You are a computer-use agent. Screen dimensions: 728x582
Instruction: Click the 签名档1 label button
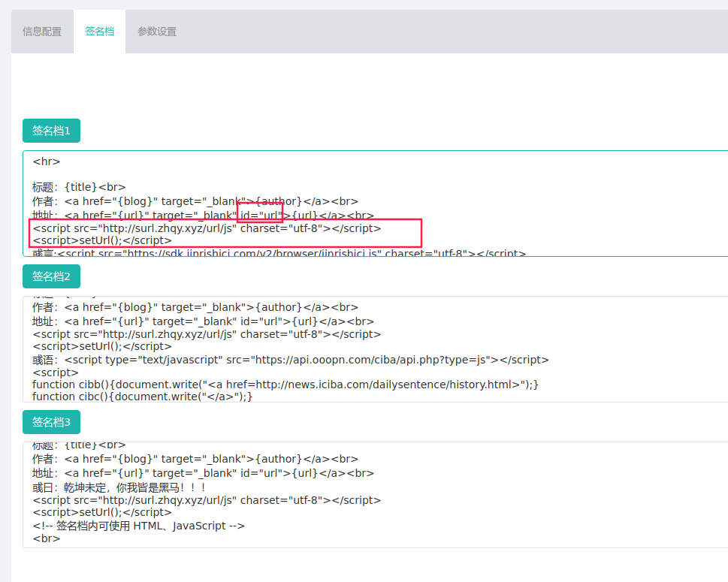[x=51, y=131]
